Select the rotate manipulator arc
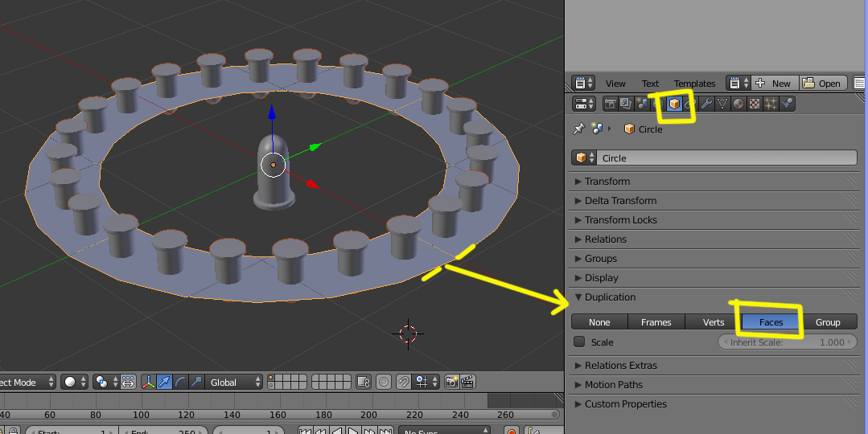The image size is (868, 434). (x=180, y=382)
